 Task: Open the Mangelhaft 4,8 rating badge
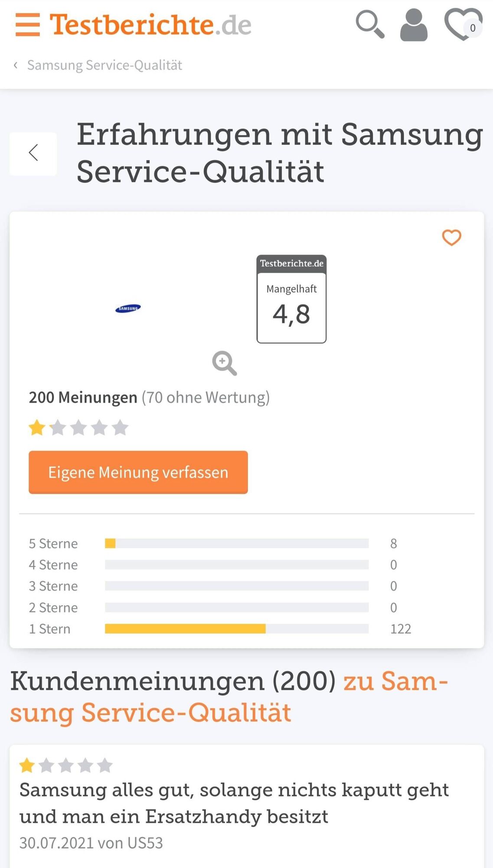(291, 299)
